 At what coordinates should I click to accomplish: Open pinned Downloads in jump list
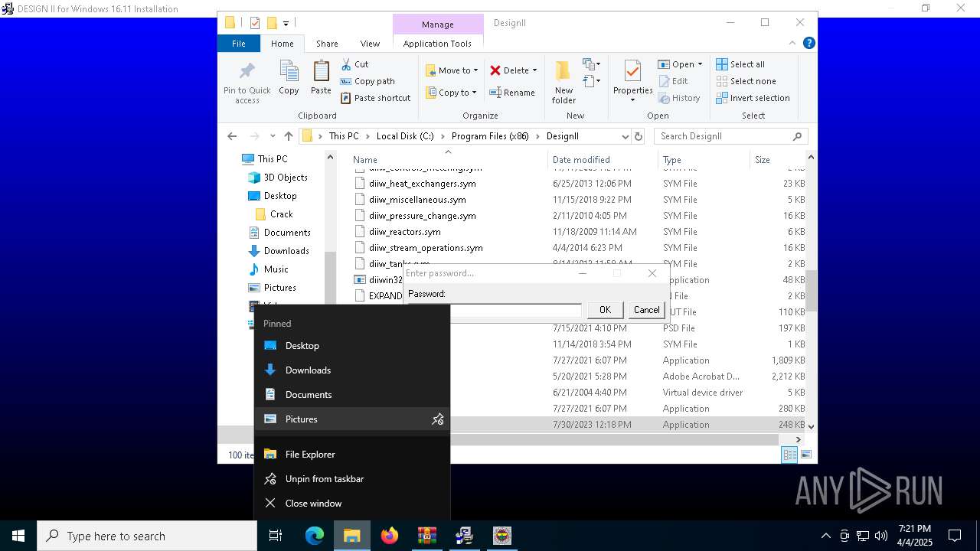(351, 370)
